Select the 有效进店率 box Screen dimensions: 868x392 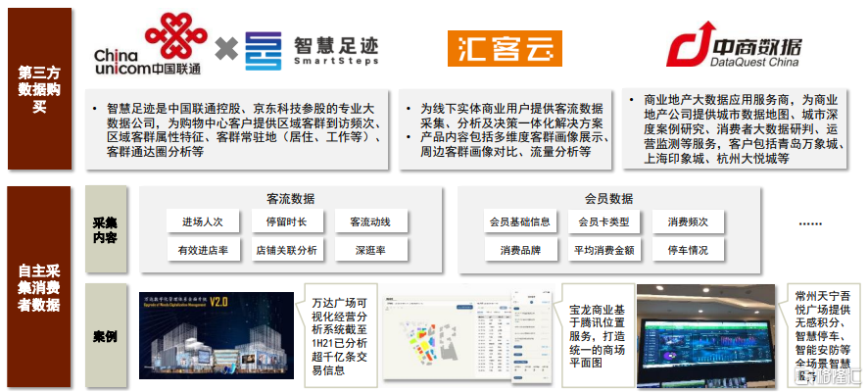point(203,250)
